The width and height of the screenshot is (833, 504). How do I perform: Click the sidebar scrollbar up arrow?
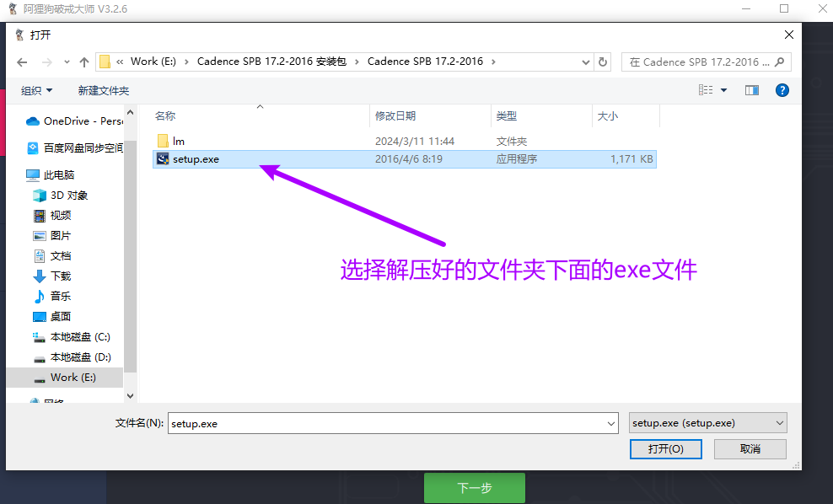coord(130,113)
